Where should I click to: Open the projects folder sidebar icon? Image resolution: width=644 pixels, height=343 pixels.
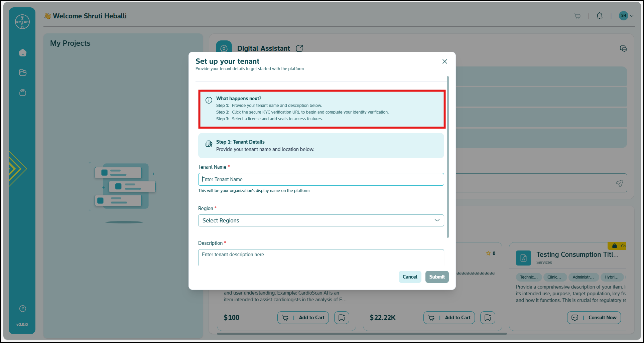[x=23, y=72]
